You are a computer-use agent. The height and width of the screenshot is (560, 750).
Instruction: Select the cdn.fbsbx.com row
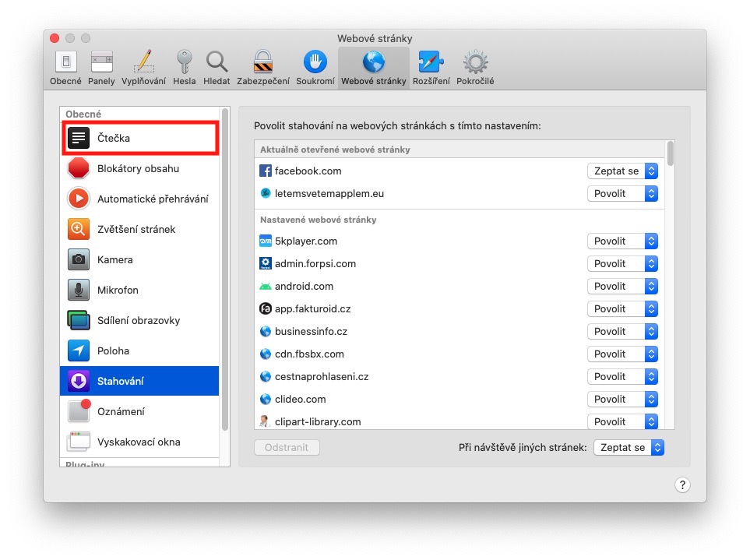pos(460,354)
